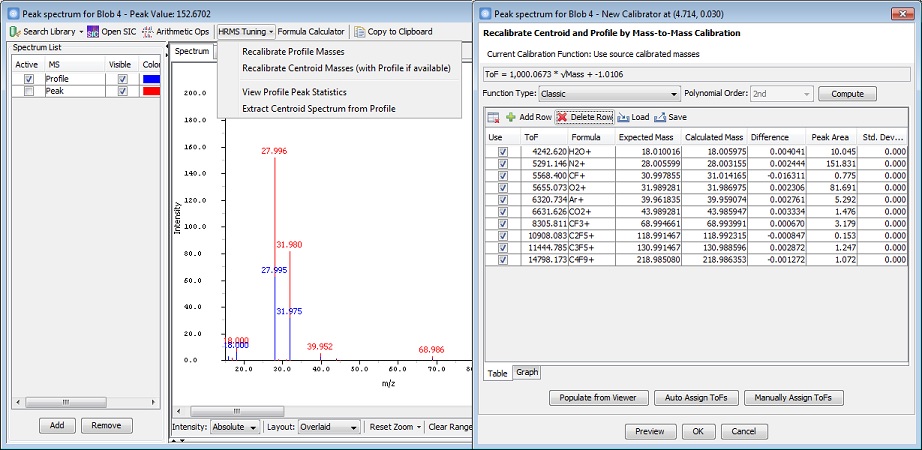Click the clear-table icon left of Add Row
Screen dimensions: 922x450
tap(492, 117)
